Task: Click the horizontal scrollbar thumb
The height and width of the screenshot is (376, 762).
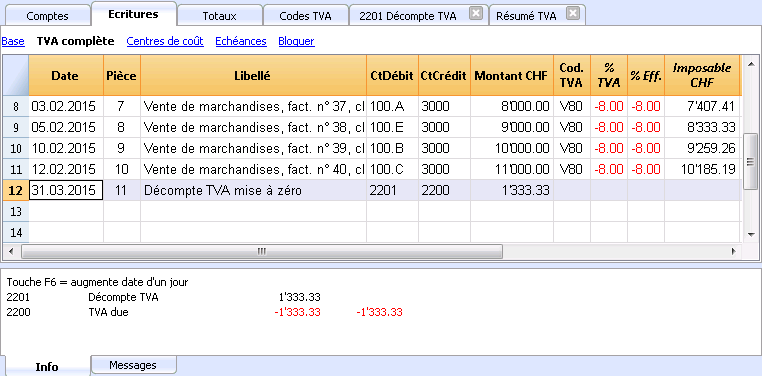Action: pyautogui.click(x=262, y=251)
